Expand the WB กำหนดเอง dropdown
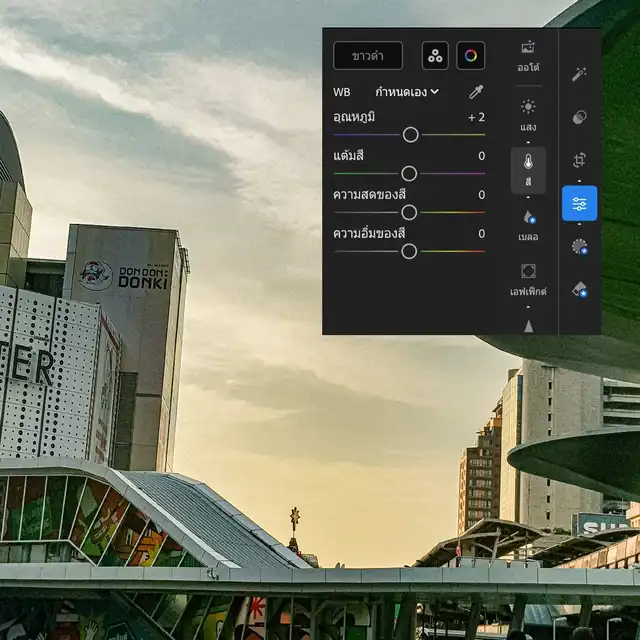Image resolution: width=640 pixels, height=640 pixels. (407, 92)
